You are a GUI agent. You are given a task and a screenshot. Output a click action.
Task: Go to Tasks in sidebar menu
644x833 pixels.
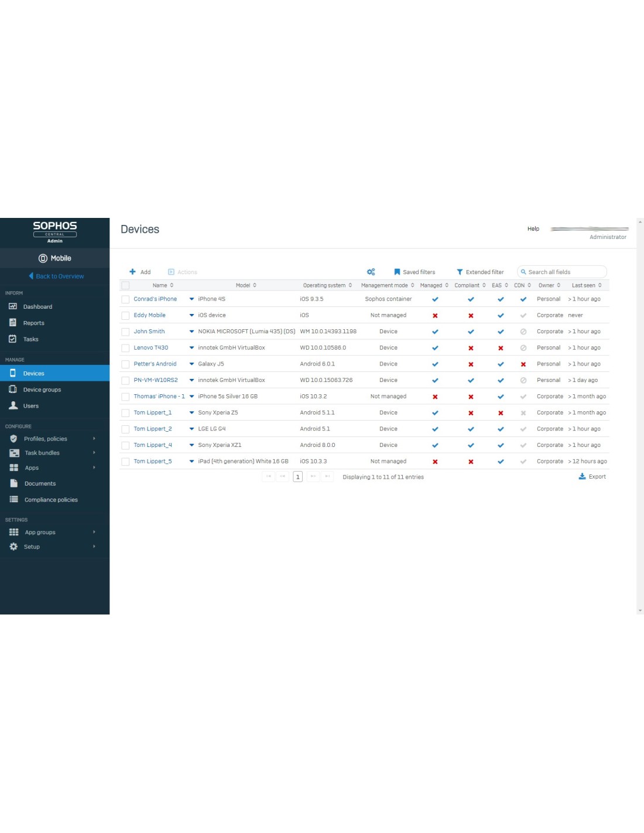(30, 339)
